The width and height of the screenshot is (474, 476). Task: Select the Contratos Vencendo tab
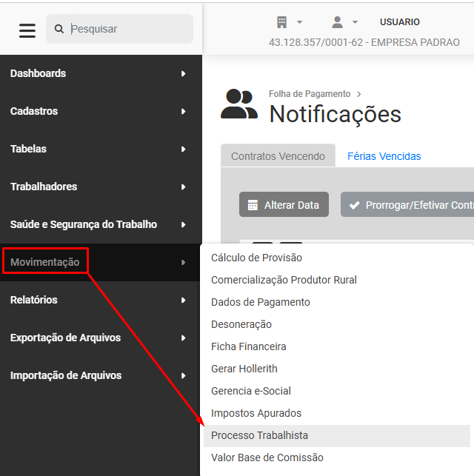278,156
